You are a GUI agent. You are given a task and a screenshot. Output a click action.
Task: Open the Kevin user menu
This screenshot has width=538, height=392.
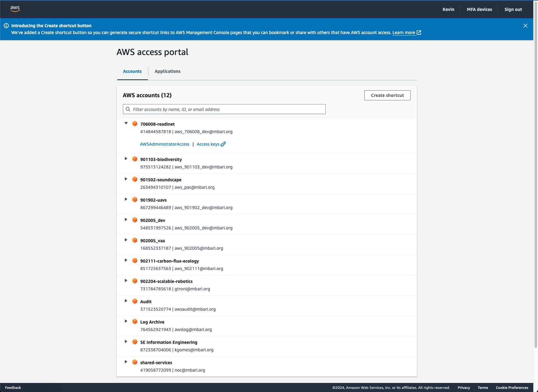tap(448, 9)
